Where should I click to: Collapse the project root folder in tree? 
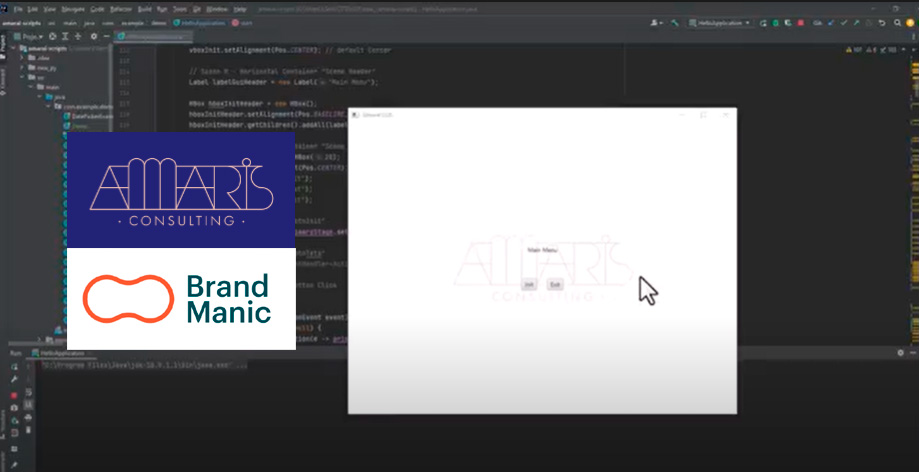pyautogui.click(x=13, y=48)
